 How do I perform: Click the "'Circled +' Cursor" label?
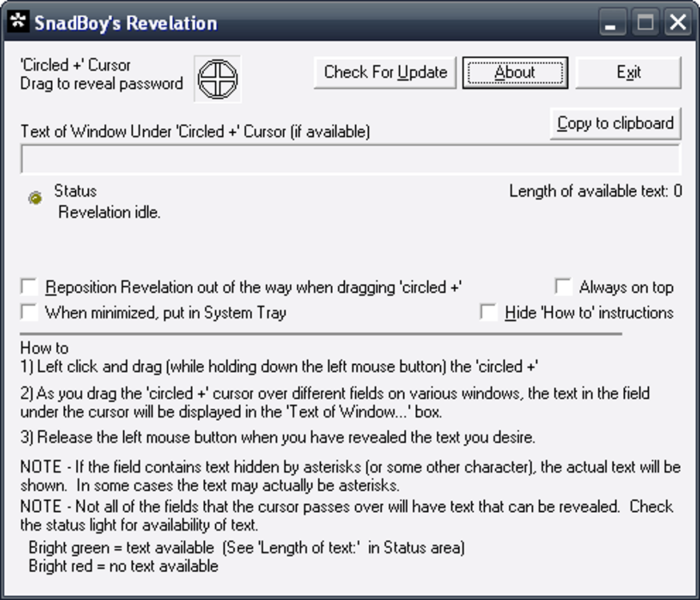(75, 65)
